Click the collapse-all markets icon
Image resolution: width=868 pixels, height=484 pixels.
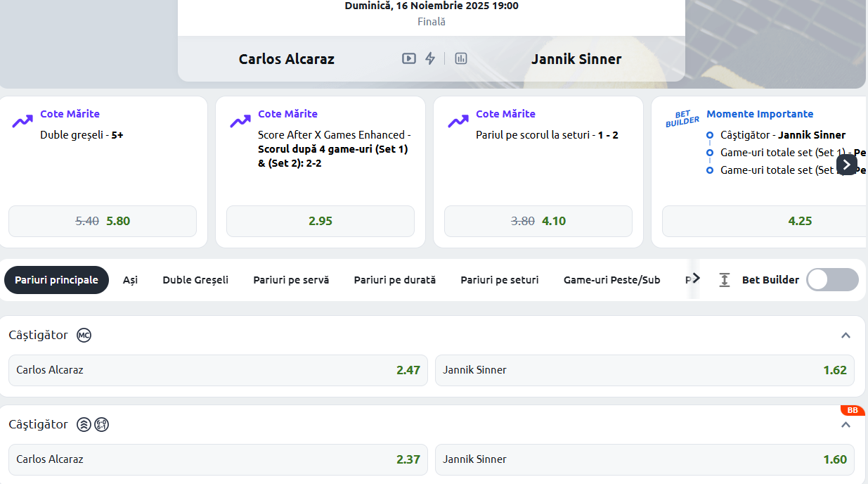[725, 280]
